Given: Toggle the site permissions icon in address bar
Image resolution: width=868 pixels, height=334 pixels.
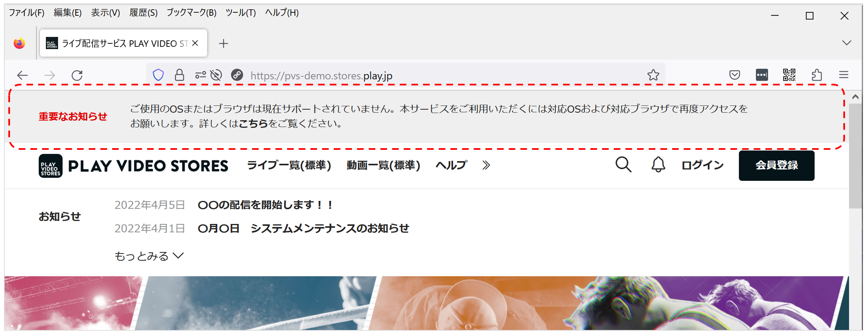Looking at the screenshot, I should tap(200, 75).
